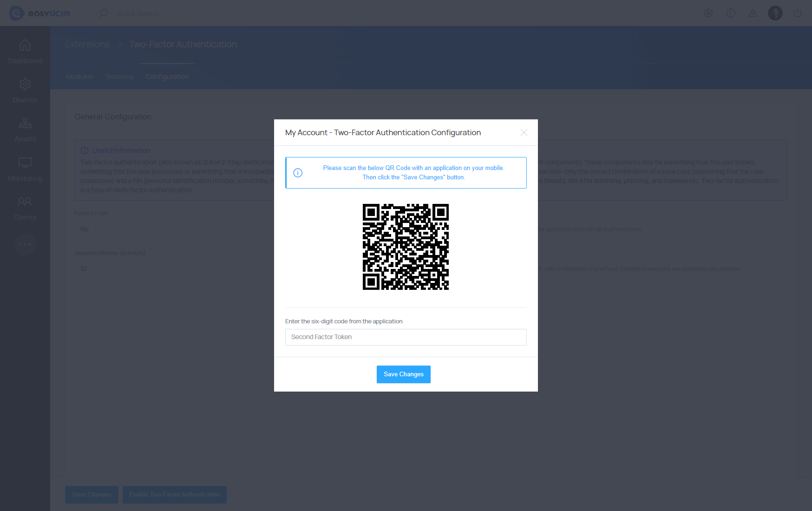Open the user avatar menu
The height and width of the screenshot is (511, 812).
pos(775,13)
